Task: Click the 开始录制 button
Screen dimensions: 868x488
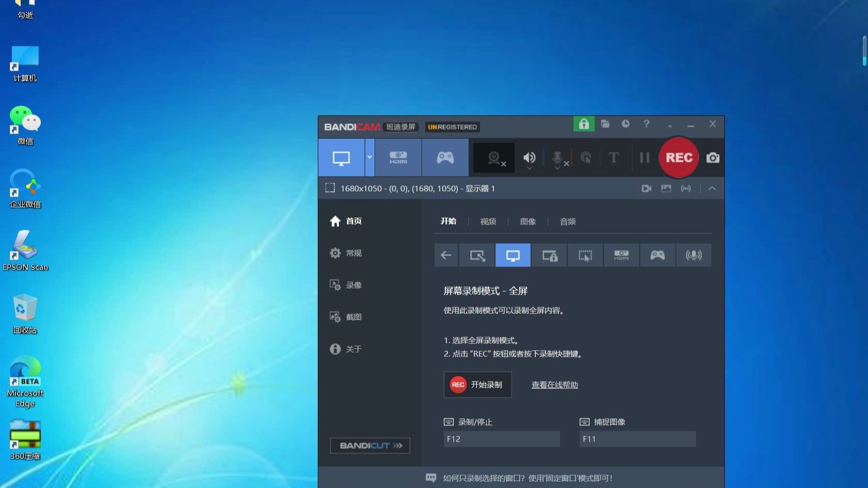Action: (x=477, y=385)
